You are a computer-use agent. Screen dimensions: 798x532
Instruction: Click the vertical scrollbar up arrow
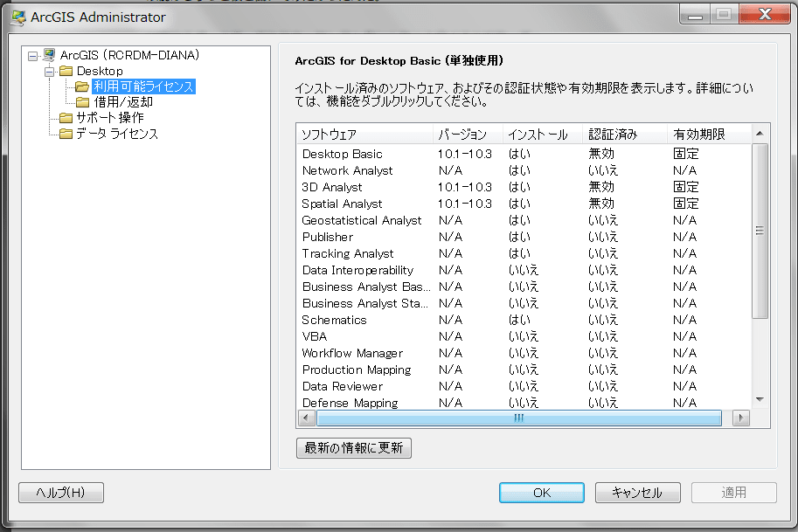(x=760, y=134)
